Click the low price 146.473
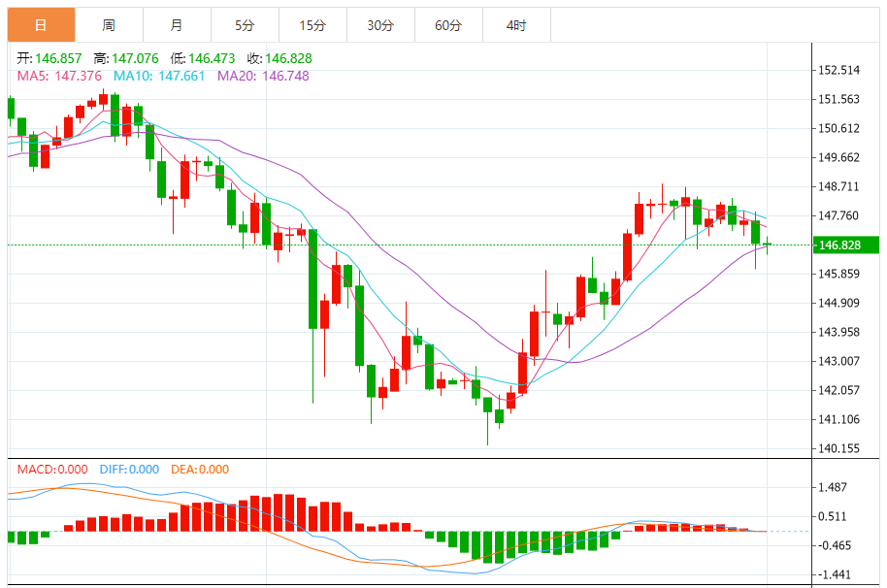Image resolution: width=887 pixels, height=588 pixels. point(212,58)
